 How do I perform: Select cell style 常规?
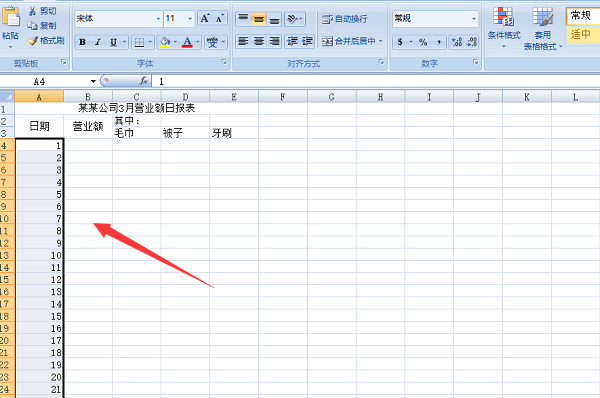click(x=583, y=16)
